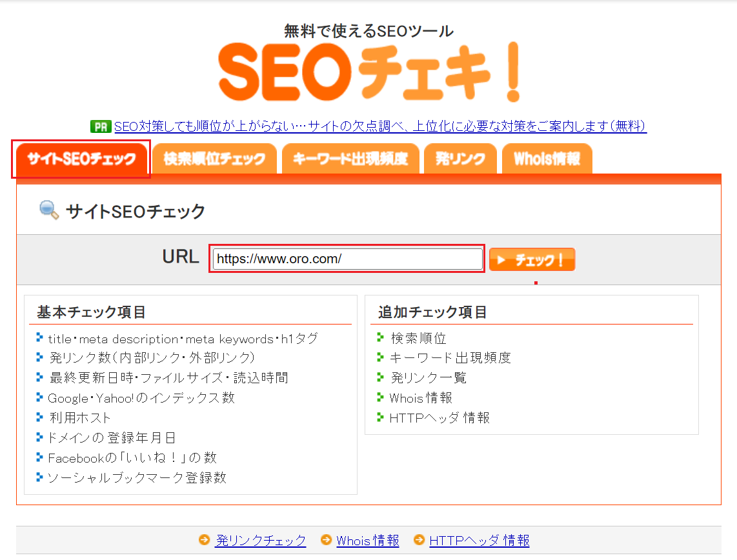Open the HTTPヘッダ 情報 footer link

[x=480, y=541]
